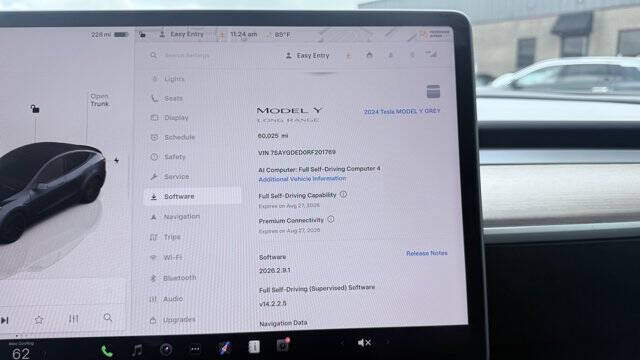The image size is (640, 360).
Task: Tap the vehicle name 2024 Tesla MODEL Y GREY
Action: [x=402, y=111]
